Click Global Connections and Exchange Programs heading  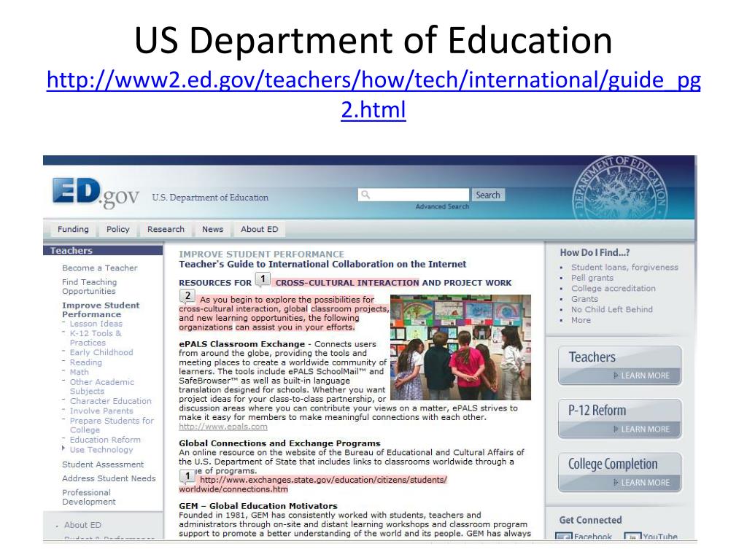coord(279,443)
